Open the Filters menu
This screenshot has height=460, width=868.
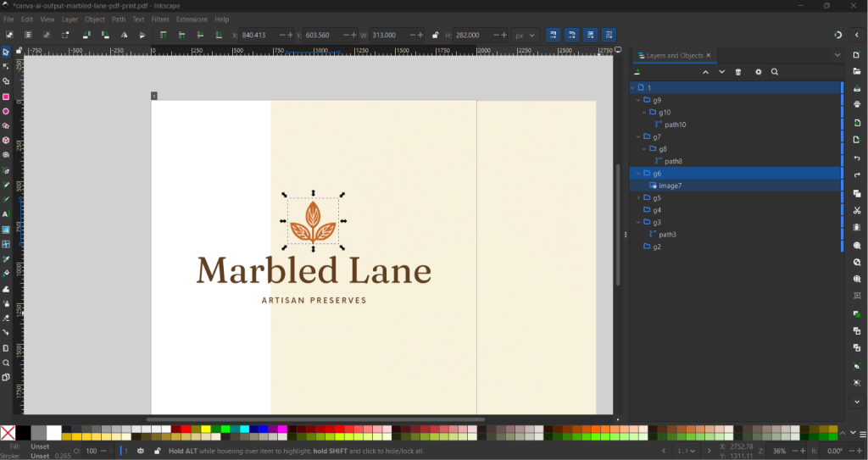(x=160, y=19)
